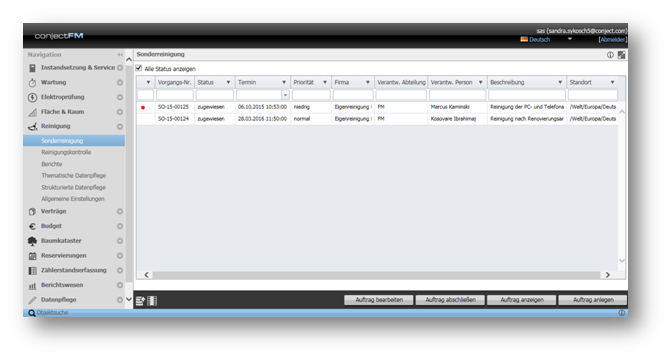Click the Wartung clock icon
The width and height of the screenshot is (671, 360).
coord(32,83)
